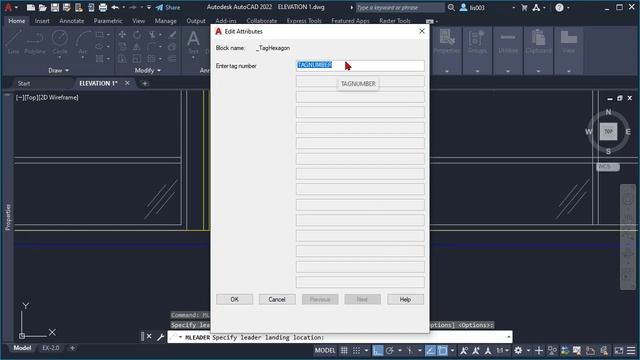Open Help from Edit Attributes dialog
The width and height of the screenshot is (640, 360).
tap(405, 299)
